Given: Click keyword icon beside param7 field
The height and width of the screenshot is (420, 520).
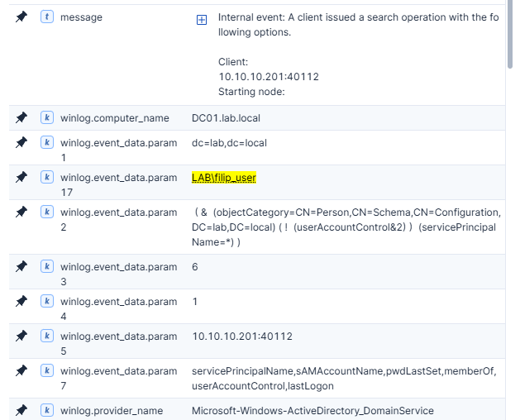Looking at the screenshot, I should pos(47,370).
